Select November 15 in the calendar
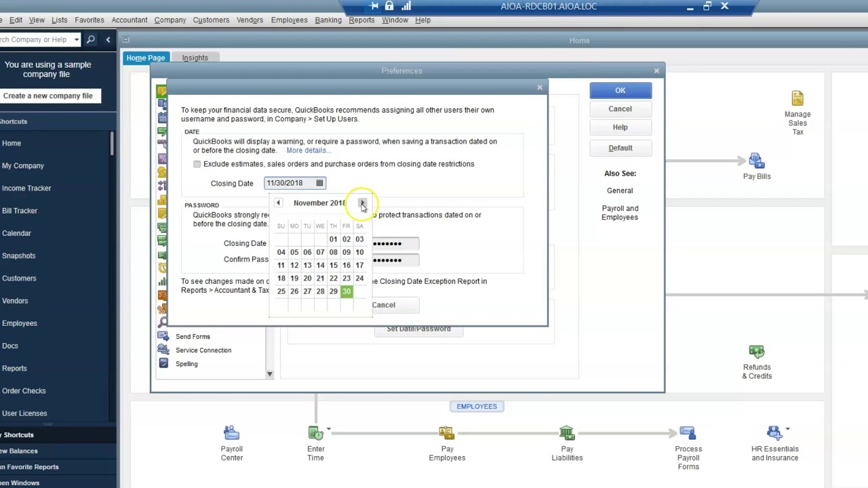The image size is (868, 488). pos(333,265)
